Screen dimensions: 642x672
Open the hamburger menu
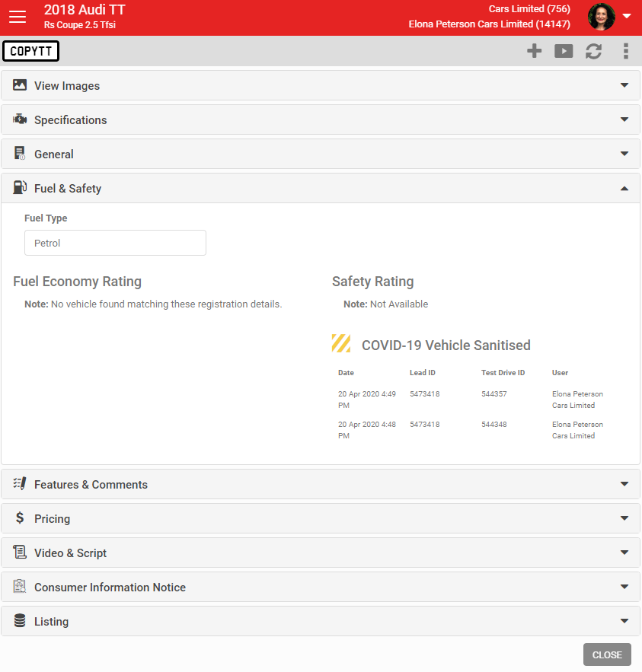(x=18, y=17)
